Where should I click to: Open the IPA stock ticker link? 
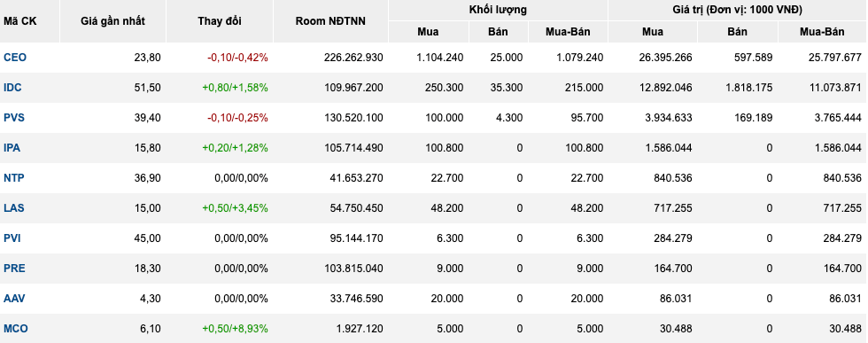click(x=12, y=148)
